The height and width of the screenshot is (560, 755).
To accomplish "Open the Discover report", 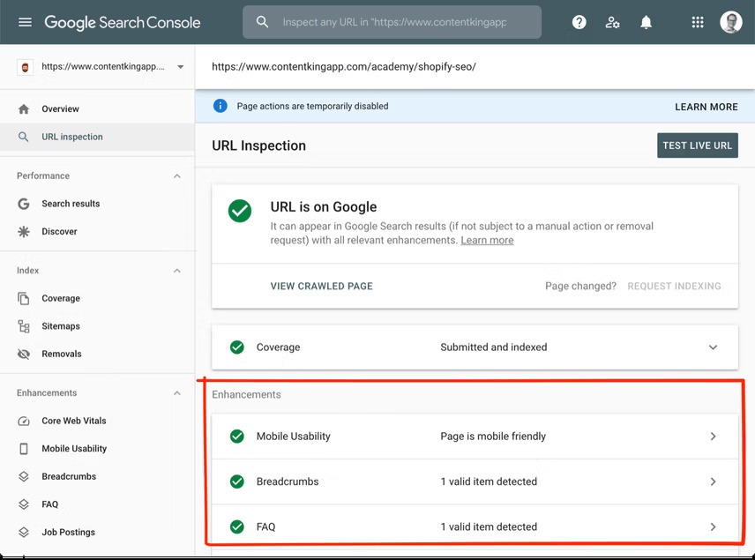I will click(59, 232).
